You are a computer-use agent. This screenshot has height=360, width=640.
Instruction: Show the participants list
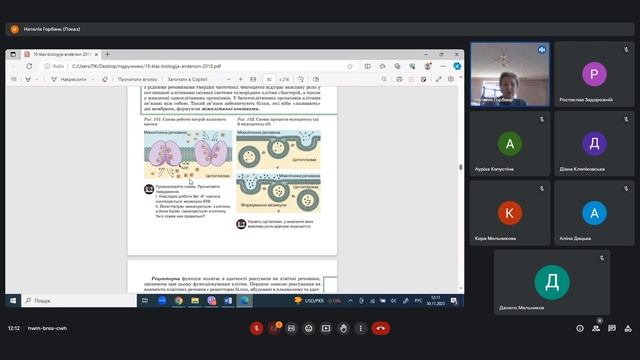pos(596,328)
